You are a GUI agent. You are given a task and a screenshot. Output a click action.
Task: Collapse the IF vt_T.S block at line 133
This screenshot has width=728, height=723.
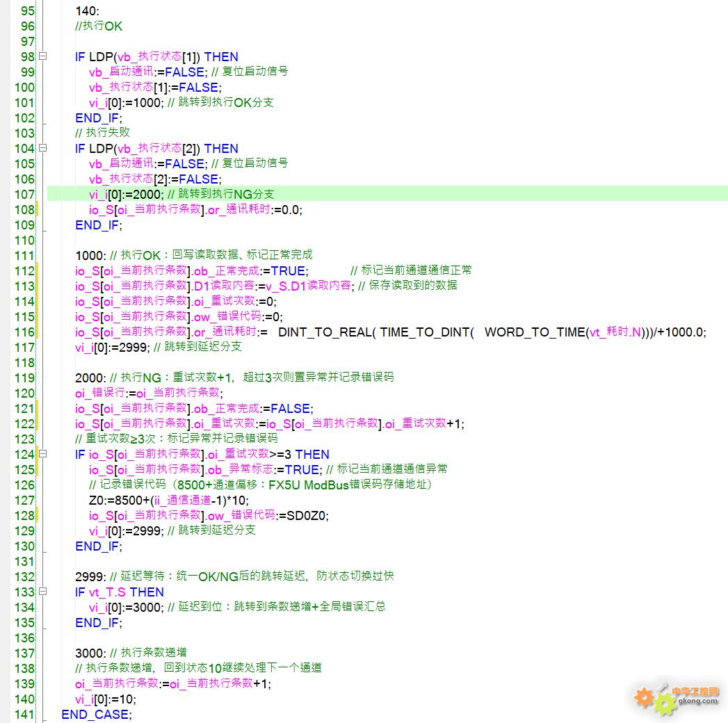pyautogui.click(x=43, y=592)
